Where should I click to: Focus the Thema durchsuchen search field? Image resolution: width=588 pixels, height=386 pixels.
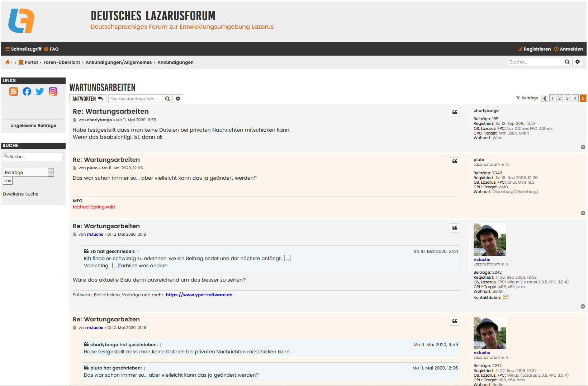click(x=135, y=99)
